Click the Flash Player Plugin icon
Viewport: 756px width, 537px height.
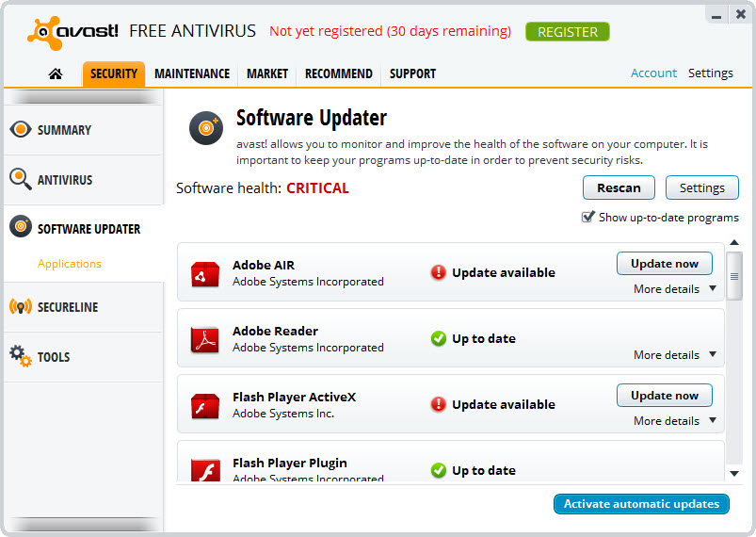coord(205,470)
